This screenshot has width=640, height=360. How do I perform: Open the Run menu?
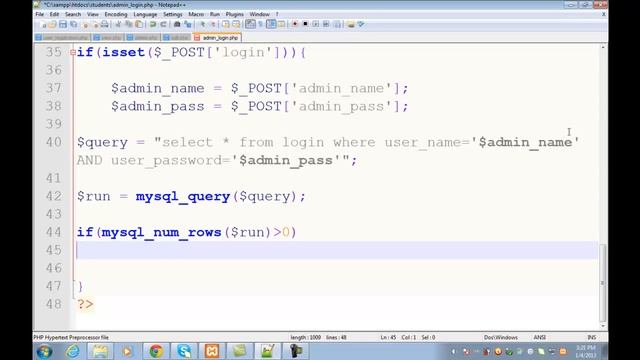coord(215,14)
